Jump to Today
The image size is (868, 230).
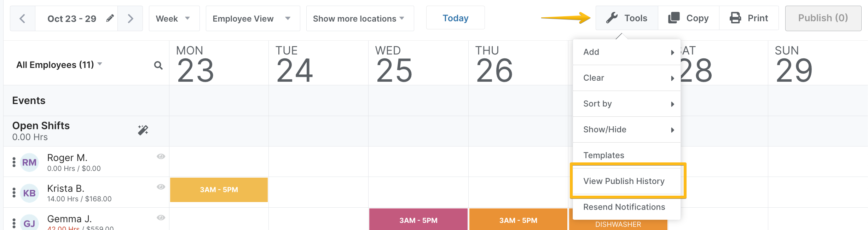(x=455, y=18)
